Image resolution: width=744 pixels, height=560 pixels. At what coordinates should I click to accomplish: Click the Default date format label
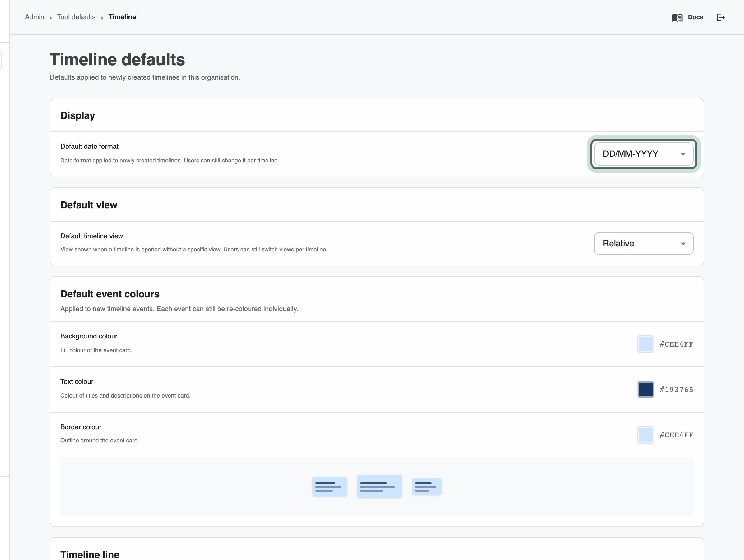[90, 146]
